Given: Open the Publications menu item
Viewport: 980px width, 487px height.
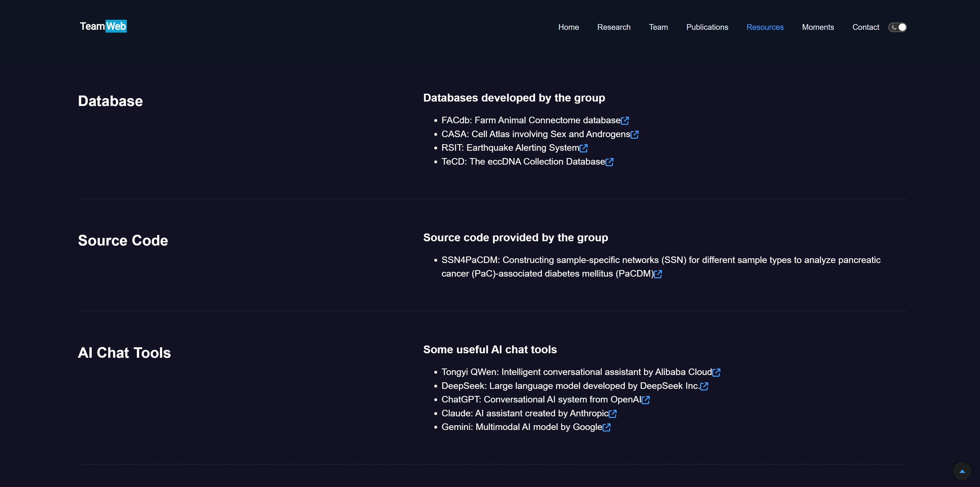Looking at the screenshot, I should pos(707,27).
